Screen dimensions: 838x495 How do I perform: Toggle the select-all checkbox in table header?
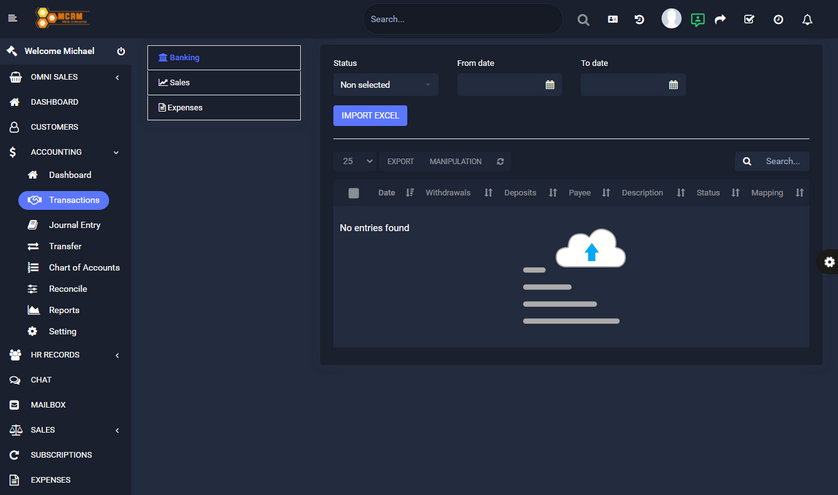[x=353, y=193]
